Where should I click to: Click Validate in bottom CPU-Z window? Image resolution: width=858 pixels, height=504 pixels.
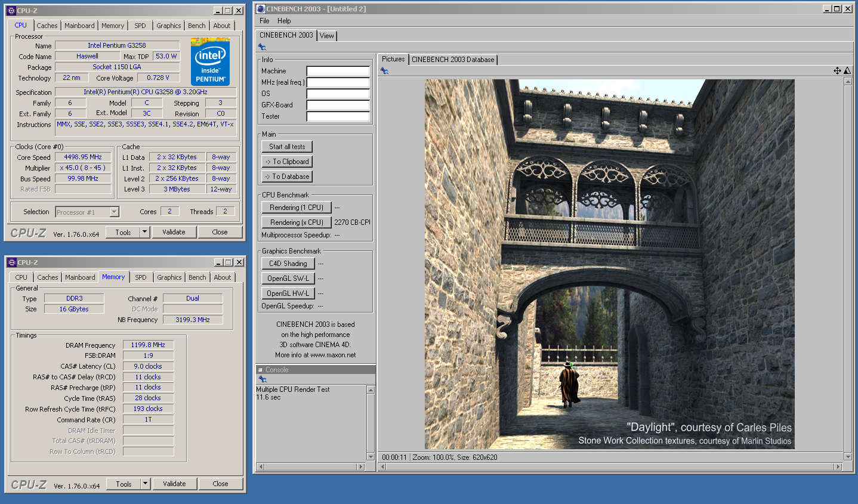(x=174, y=484)
